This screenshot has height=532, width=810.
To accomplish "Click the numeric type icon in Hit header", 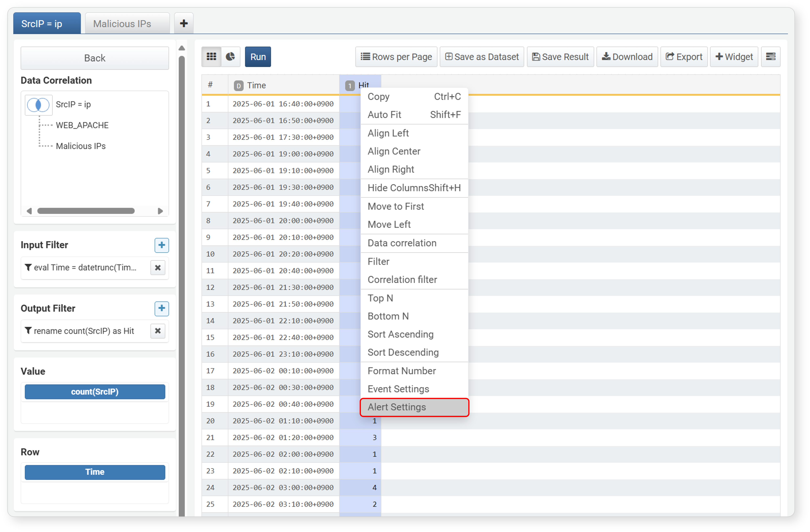I will pos(350,86).
